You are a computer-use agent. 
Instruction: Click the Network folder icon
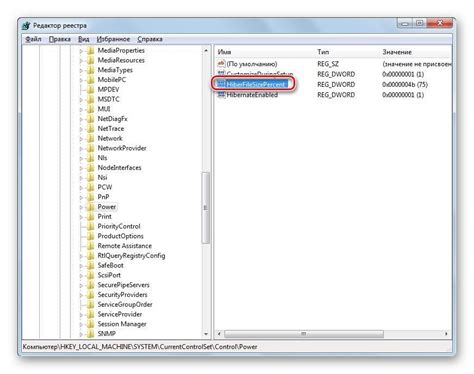click(x=90, y=139)
